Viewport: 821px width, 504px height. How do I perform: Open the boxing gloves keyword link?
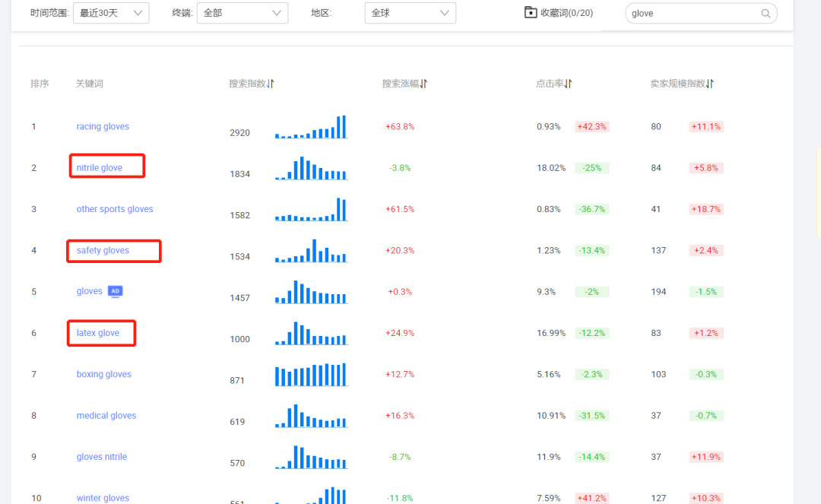point(103,374)
